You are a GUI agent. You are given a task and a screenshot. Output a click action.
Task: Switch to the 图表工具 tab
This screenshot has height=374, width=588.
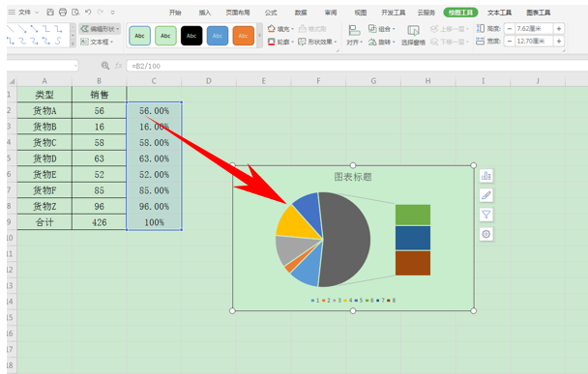(x=539, y=13)
